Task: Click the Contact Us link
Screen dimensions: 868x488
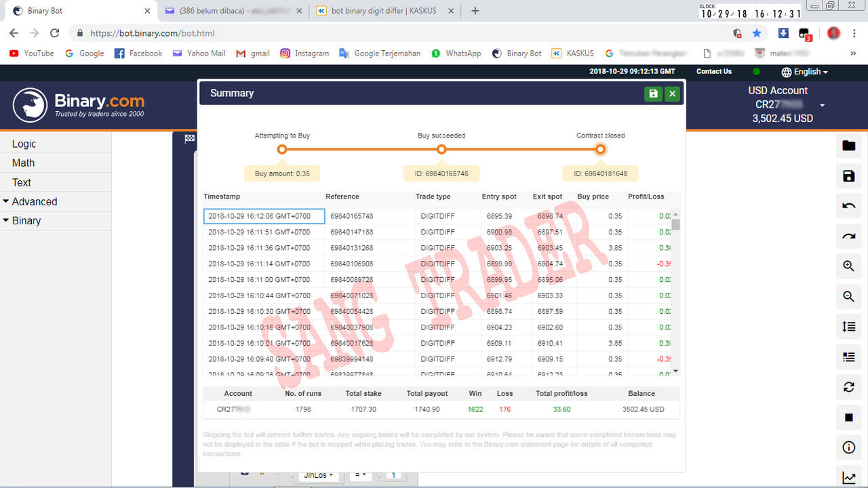Action: coord(714,71)
